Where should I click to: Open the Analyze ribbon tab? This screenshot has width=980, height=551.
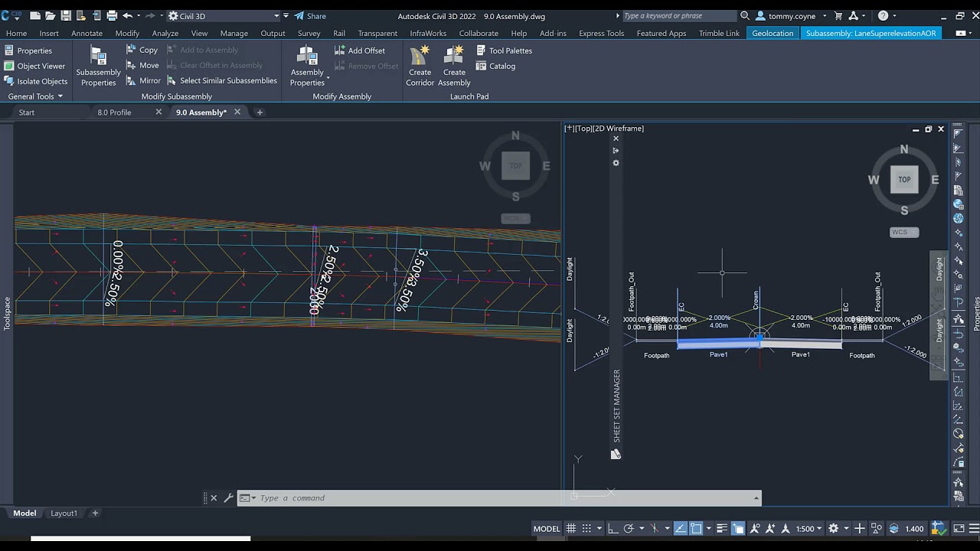(x=165, y=33)
